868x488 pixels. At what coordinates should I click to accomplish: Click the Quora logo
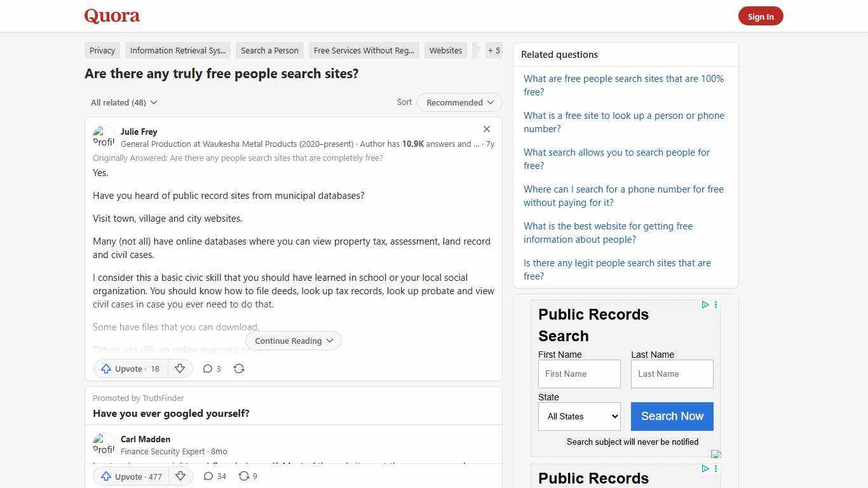(111, 16)
